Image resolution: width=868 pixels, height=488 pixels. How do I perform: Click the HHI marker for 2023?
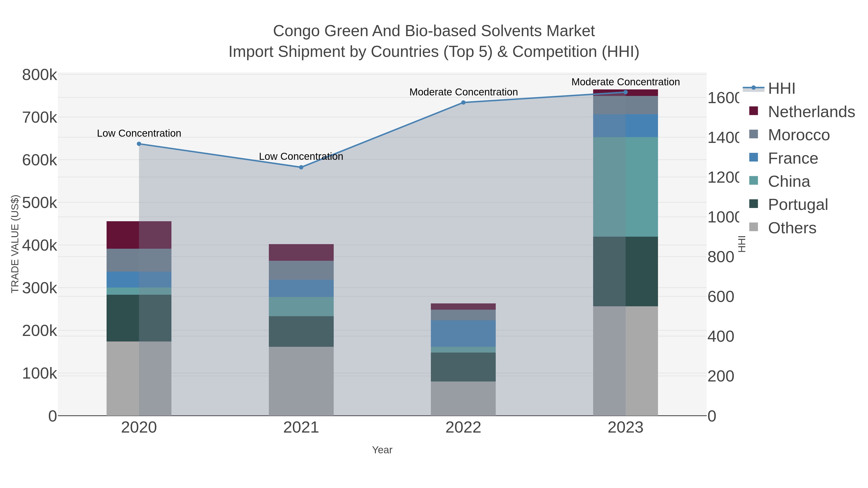point(626,92)
